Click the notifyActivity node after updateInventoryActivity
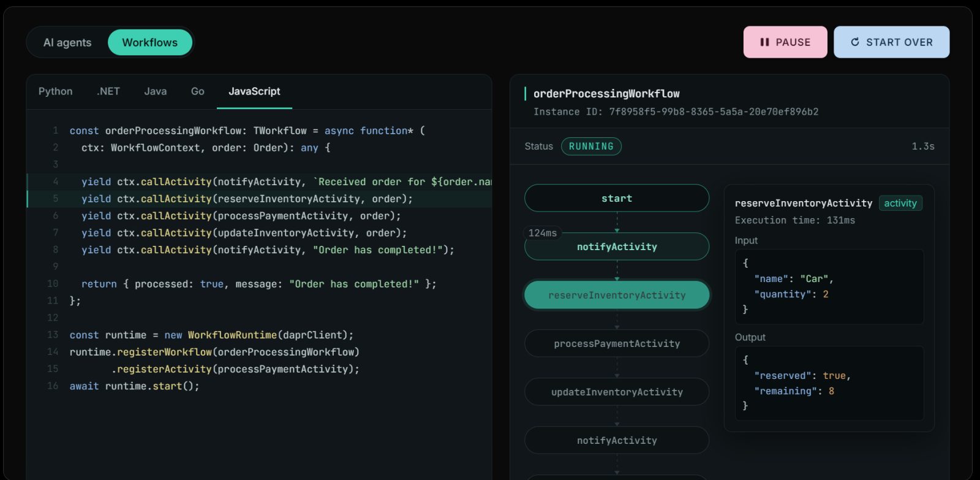The image size is (980, 480). pos(617,440)
